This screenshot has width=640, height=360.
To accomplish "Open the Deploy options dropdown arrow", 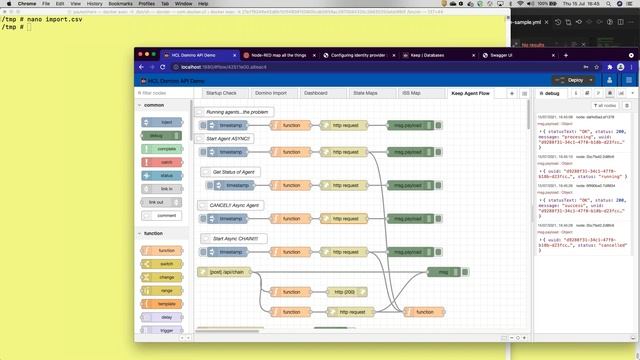I will point(591,80).
